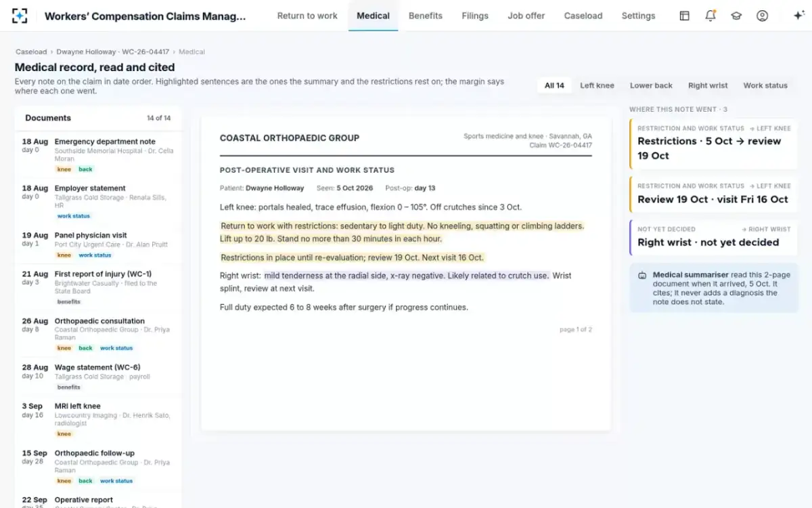Open the Emergency department note document
This screenshot has height=508, width=812.
[x=98, y=154]
